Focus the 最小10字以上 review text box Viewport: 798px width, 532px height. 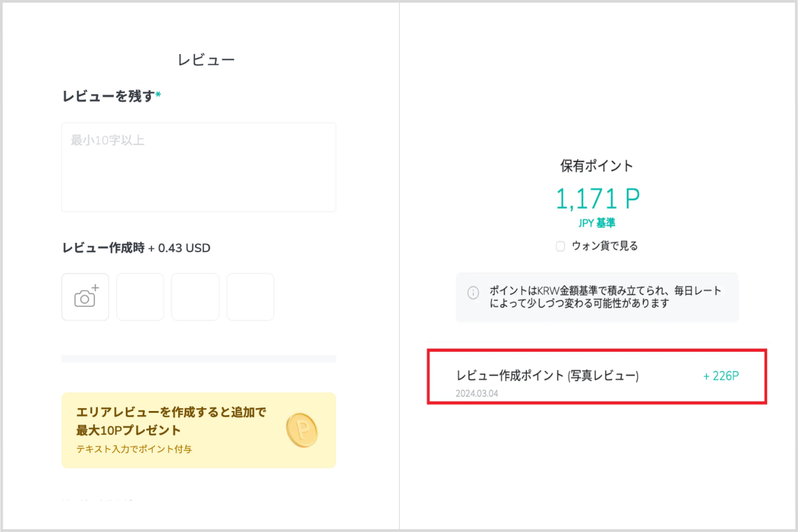tap(198, 167)
